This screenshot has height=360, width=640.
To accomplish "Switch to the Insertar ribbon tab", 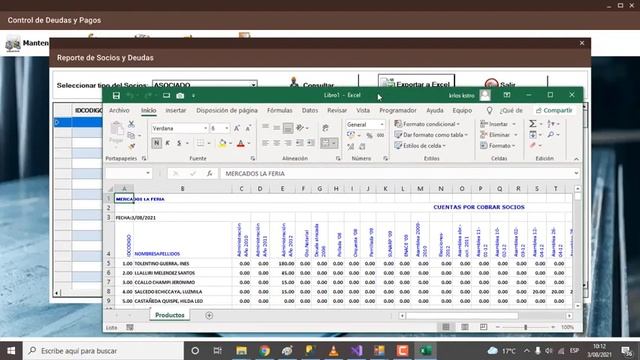I will (176, 110).
